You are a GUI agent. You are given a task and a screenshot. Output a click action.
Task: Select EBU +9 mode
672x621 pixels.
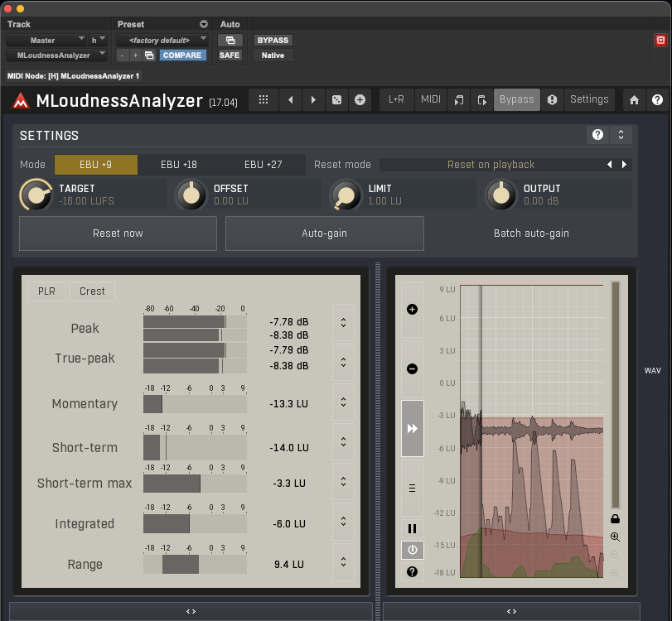95,165
